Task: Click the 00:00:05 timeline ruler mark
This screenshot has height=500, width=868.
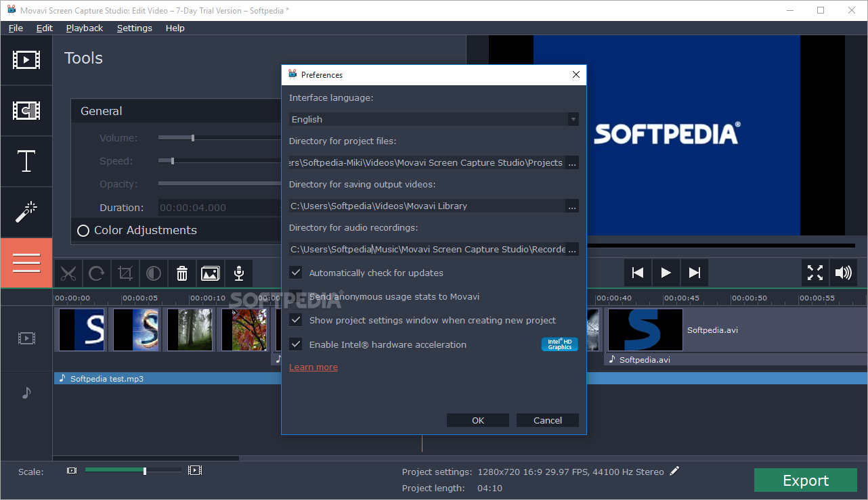Action: (140, 298)
